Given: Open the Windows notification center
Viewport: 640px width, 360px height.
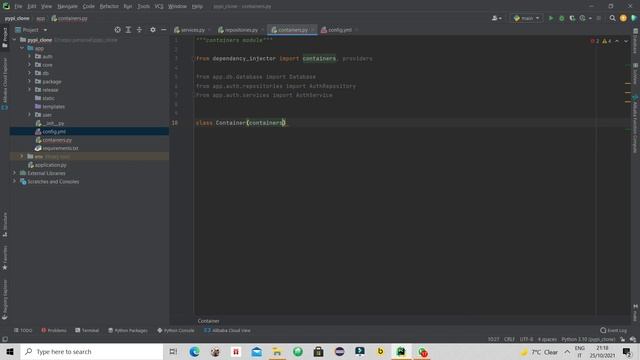Looking at the screenshot, I should pos(627,351).
